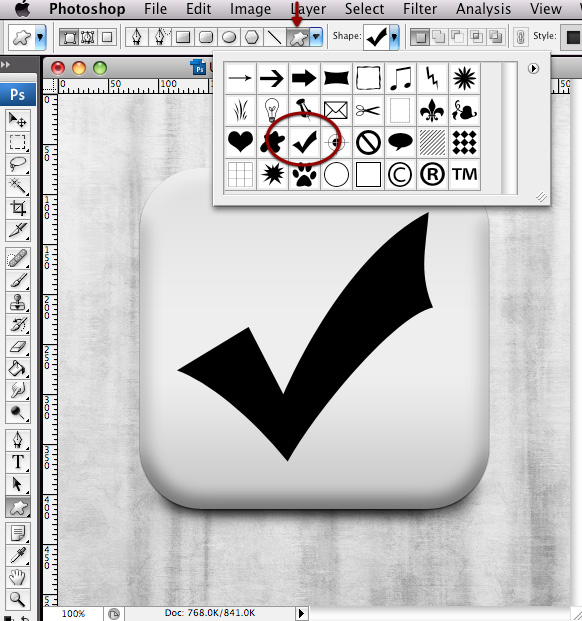Image resolution: width=582 pixels, height=621 pixels.
Task: Select the Smudge tool
Action: point(17,391)
